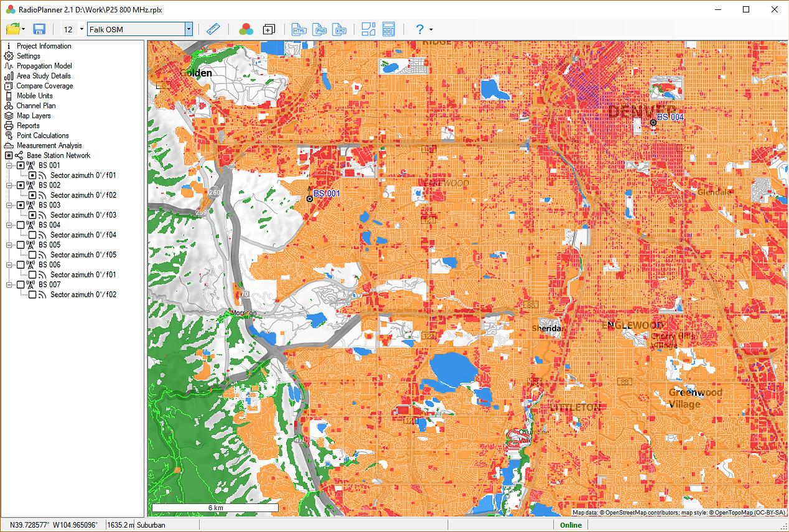Open the Falk OSM map source dropdown
The height and width of the screenshot is (532, 789).
coord(189,29)
